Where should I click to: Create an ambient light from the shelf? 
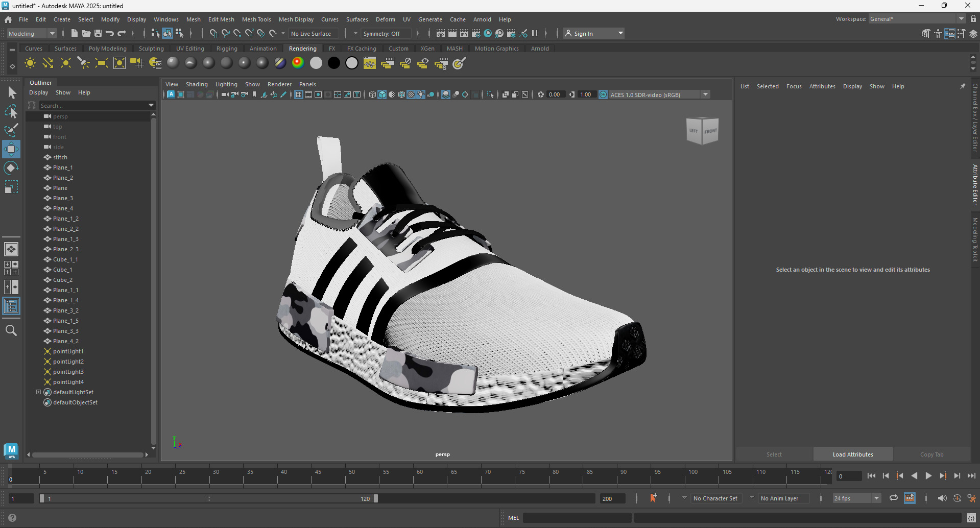[30, 63]
